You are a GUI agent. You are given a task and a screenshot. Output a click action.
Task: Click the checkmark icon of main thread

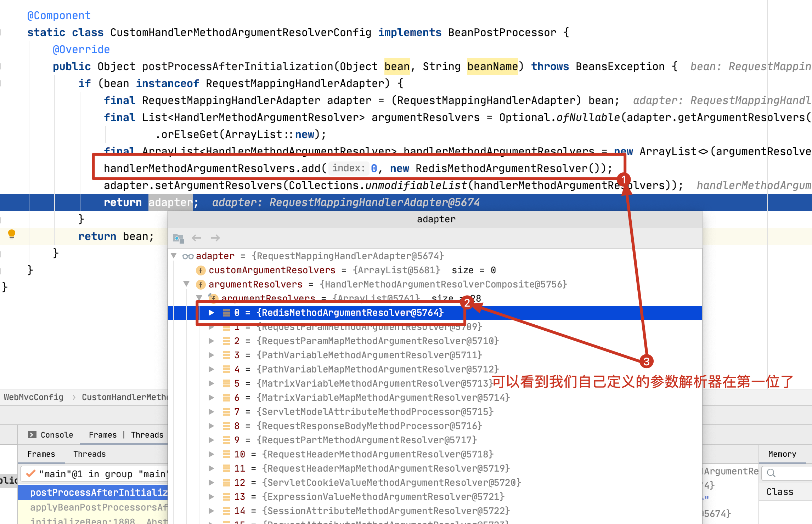(x=31, y=473)
